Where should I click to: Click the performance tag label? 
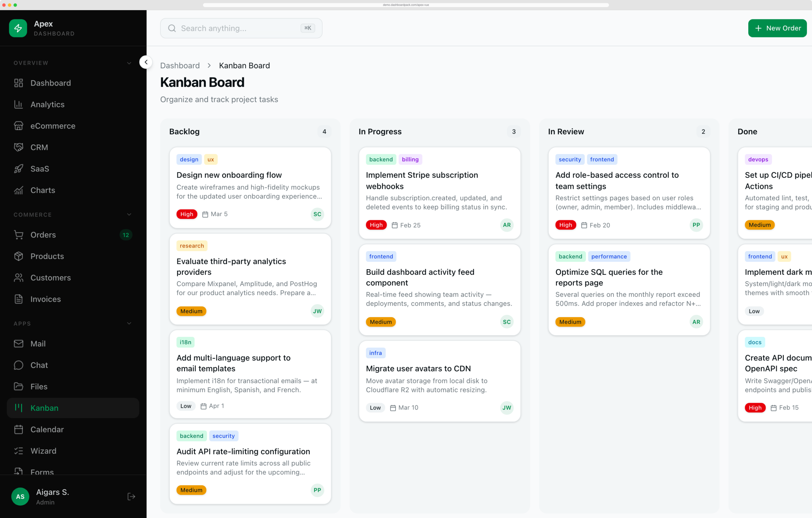[609, 256]
